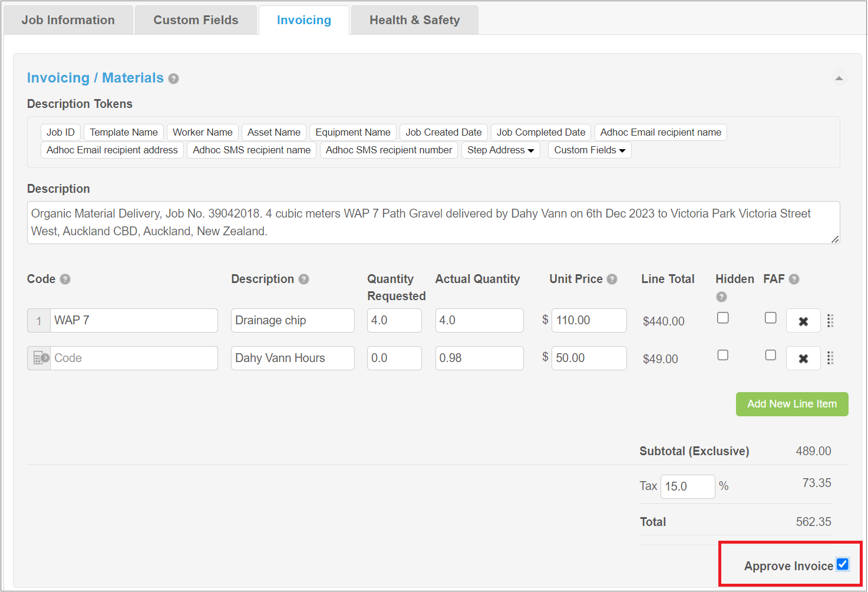Collapse the Invoicing / Materials panel
Viewport: 868px width, 592px height.
839,78
